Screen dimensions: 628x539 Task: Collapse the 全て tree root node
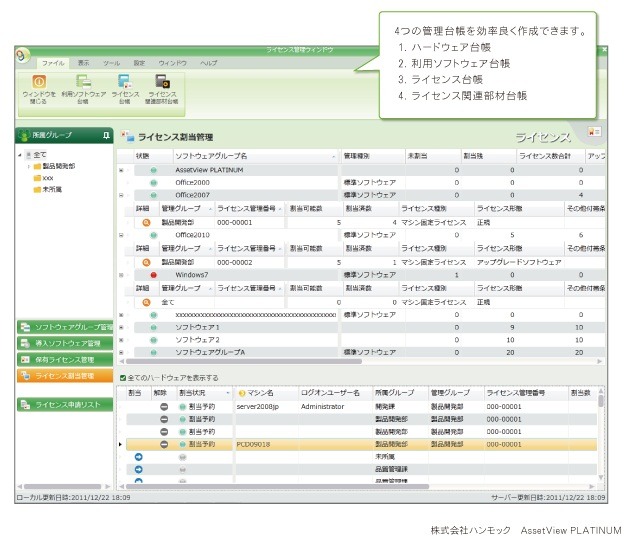coord(20,155)
